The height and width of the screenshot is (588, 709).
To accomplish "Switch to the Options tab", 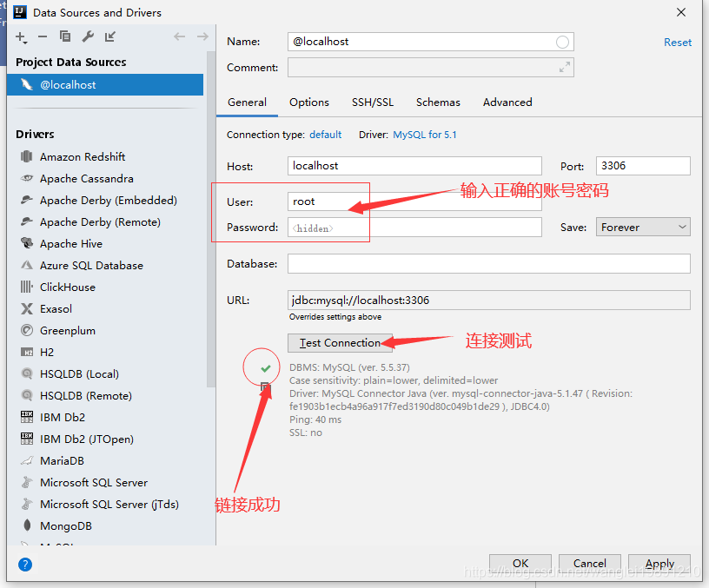I will [x=309, y=102].
